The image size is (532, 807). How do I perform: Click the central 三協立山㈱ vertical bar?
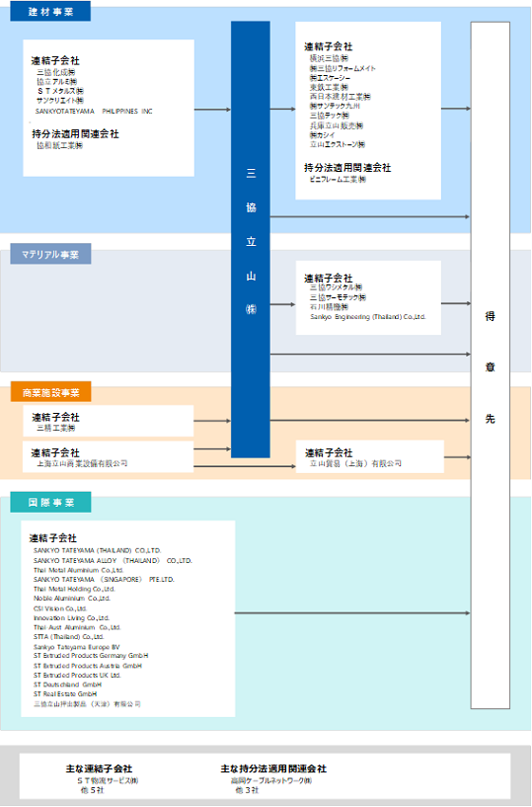tap(251, 239)
